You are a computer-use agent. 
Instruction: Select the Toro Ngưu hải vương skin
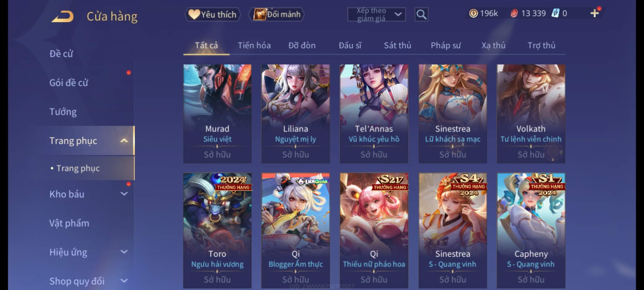217,231
